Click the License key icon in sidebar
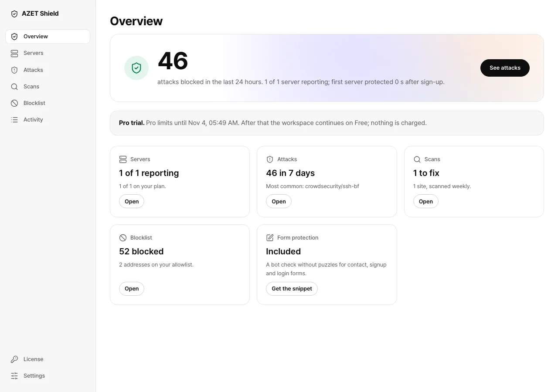The image size is (558, 392). pos(14,359)
